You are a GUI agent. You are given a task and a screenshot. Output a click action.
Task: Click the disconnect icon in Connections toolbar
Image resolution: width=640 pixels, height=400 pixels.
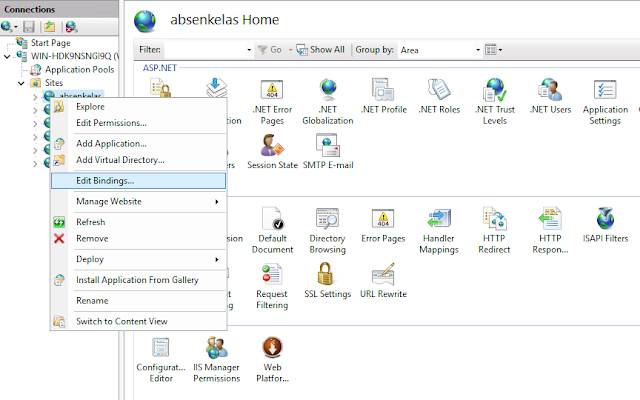coord(71,27)
